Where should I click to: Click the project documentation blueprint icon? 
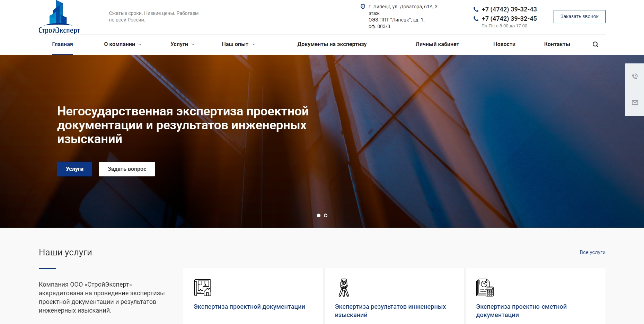pos(203,288)
